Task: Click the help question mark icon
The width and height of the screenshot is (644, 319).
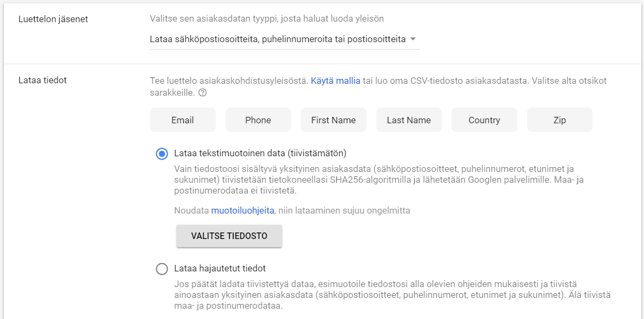Action: point(202,93)
